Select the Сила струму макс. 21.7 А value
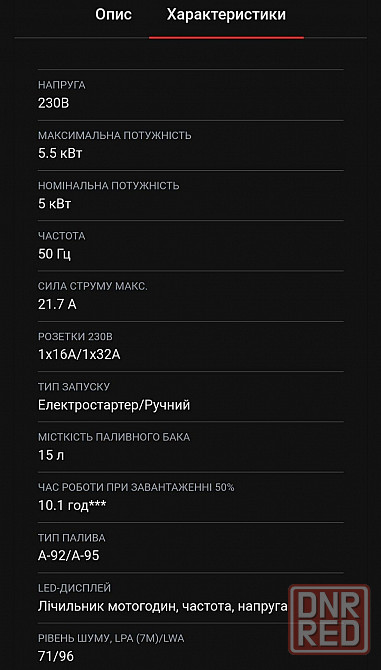 tap(57, 305)
